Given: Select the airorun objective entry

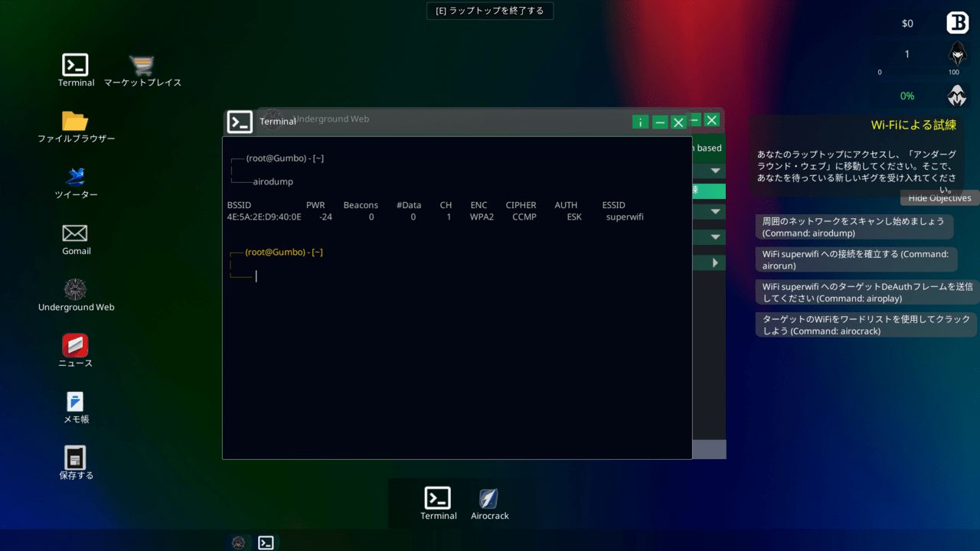Looking at the screenshot, I should 855,259.
